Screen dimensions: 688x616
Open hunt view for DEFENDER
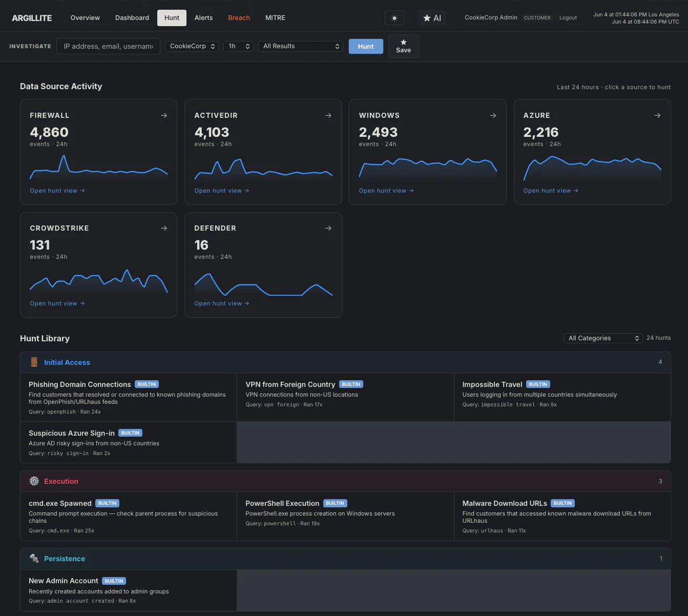(222, 303)
